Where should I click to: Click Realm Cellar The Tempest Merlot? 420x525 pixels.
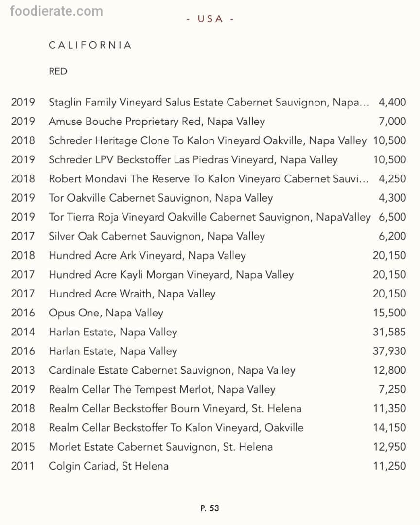pyautogui.click(x=162, y=389)
